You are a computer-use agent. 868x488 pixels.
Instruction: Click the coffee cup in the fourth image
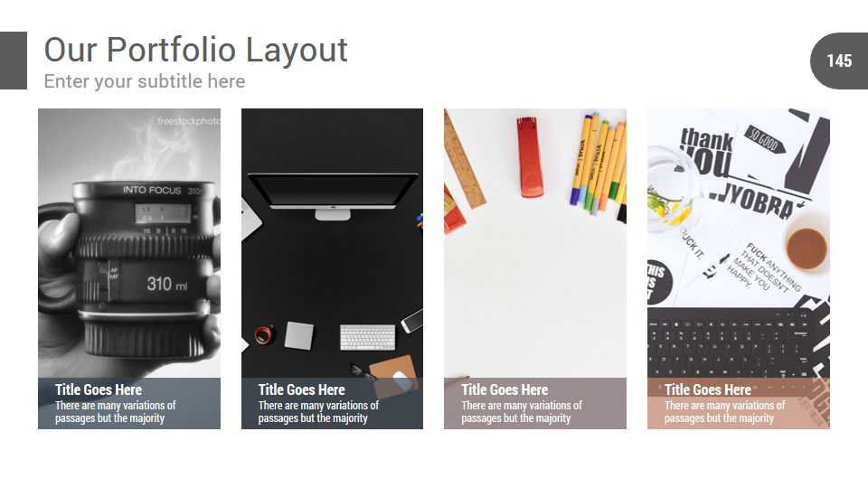click(806, 248)
